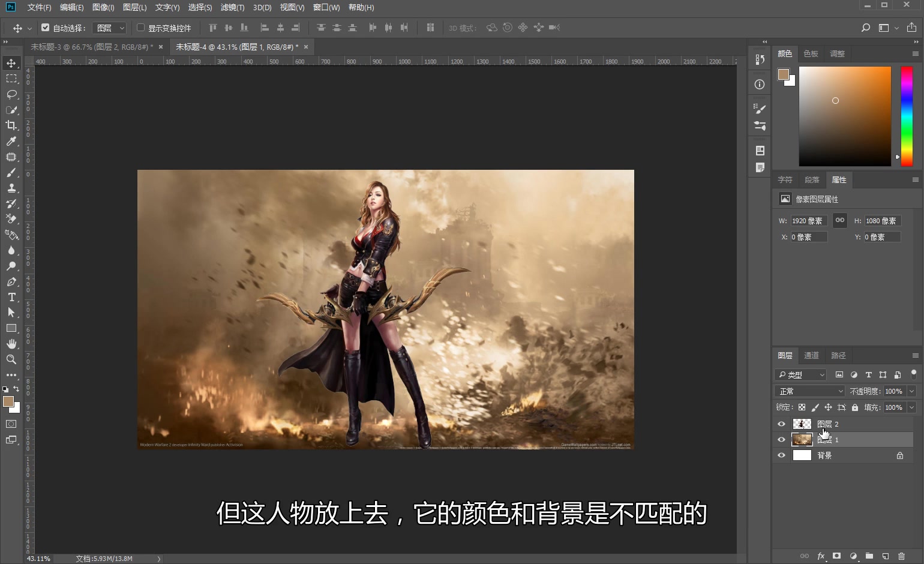This screenshot has height=564, width=924.
Task: Select the Horizontal Type tool
Action: click(11, 297)
